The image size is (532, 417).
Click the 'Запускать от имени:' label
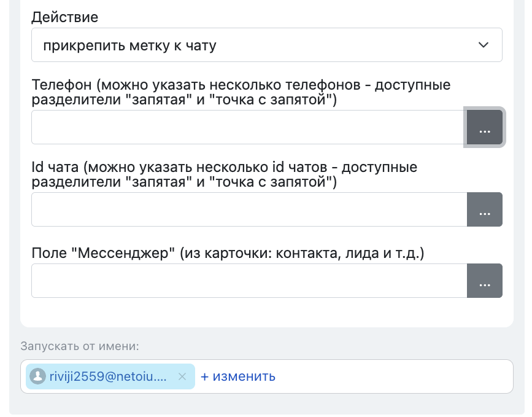pos(80,346)
